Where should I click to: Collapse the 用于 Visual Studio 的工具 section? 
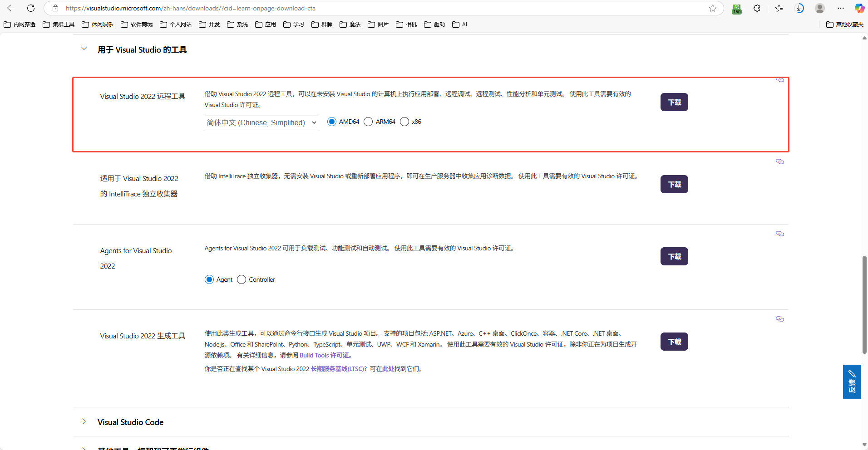[x=84, y=49]
